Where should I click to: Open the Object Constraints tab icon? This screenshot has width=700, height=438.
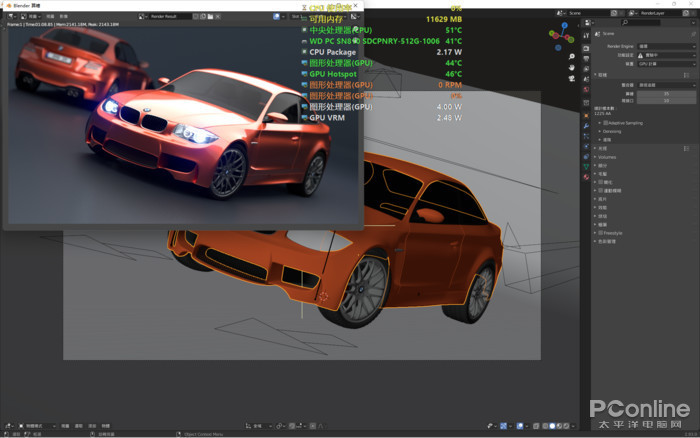586,157
